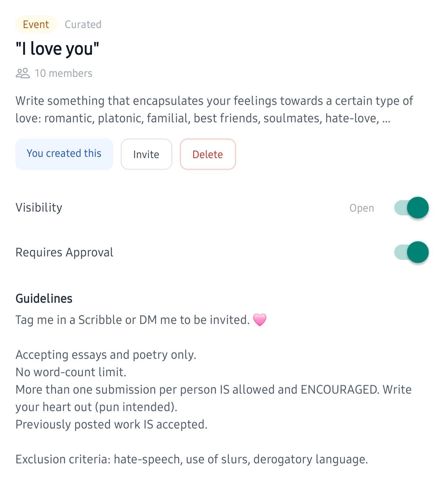Click the pink heart emoji

[x=260, y=320]
